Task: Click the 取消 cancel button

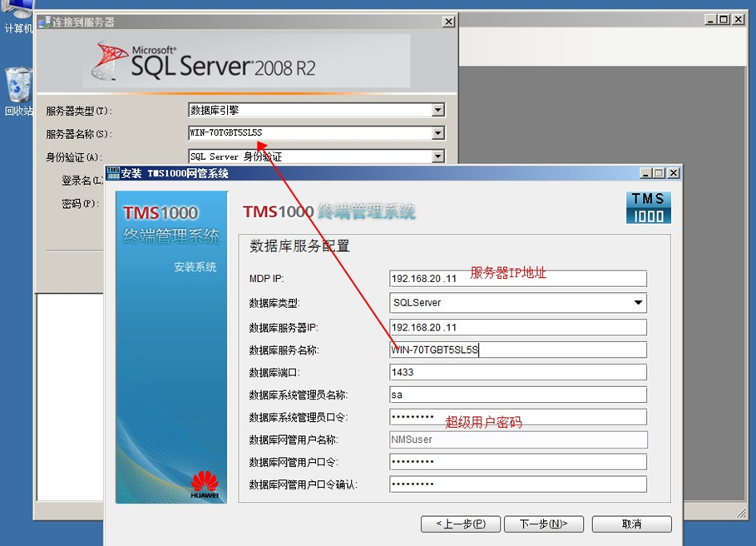Action: (x=631, y=524)
